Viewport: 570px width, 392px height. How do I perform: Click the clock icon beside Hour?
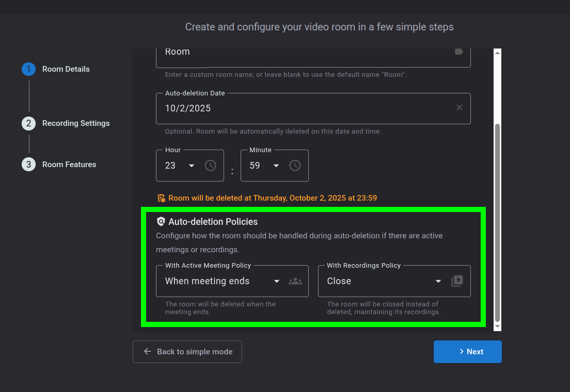coord(210,166)
